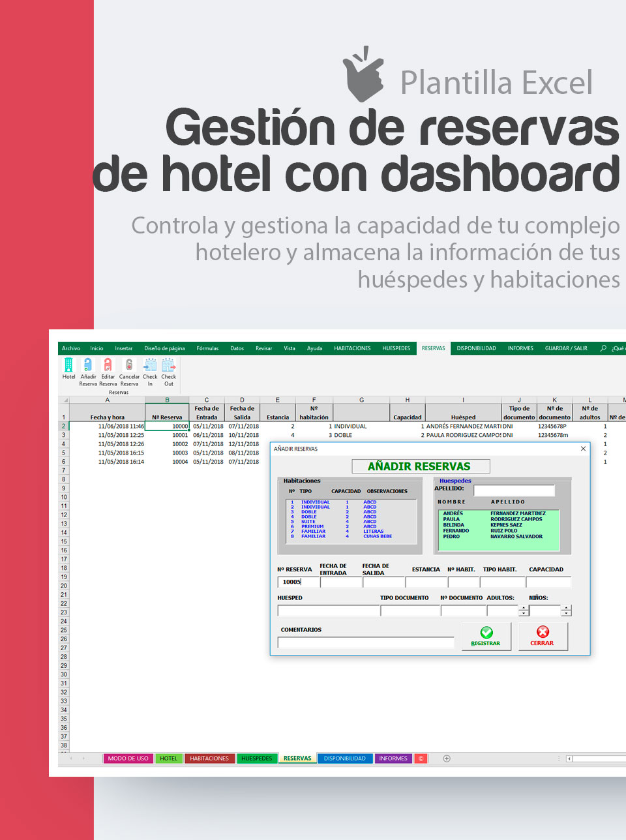Click the Nº Documento input field
The height and width of the screenshot is (840, 626).
(x=463, y=610)
